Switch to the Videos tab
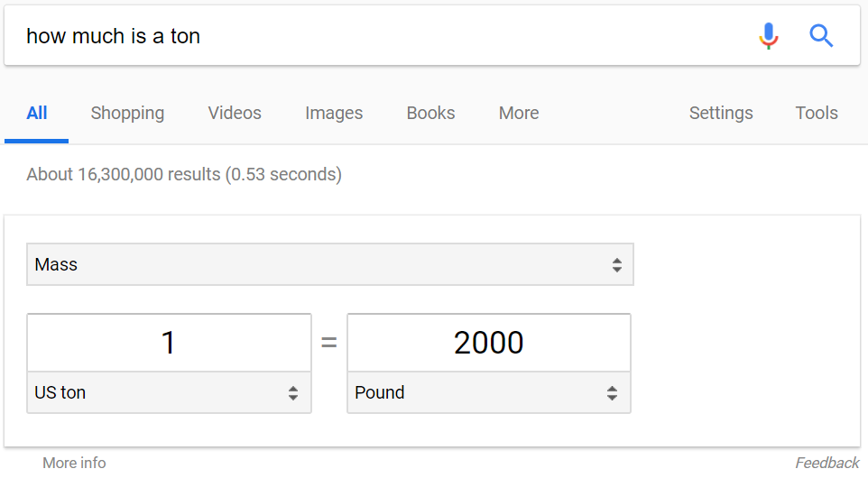 [235, 113]
